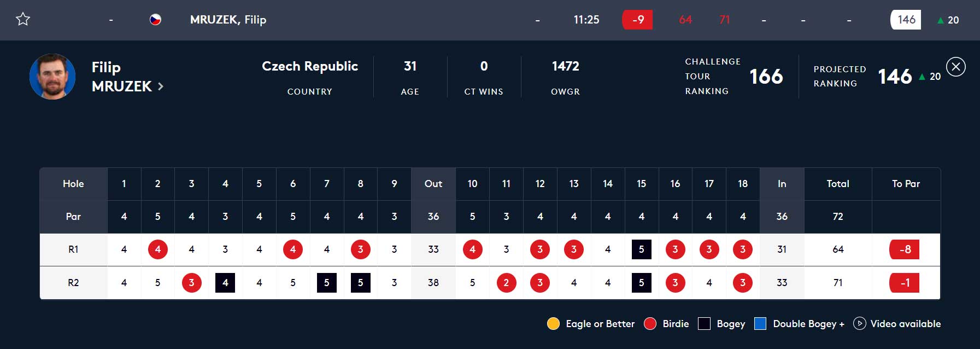Click the video available play icon
The image size is (980, 349).
pos(859,323)
